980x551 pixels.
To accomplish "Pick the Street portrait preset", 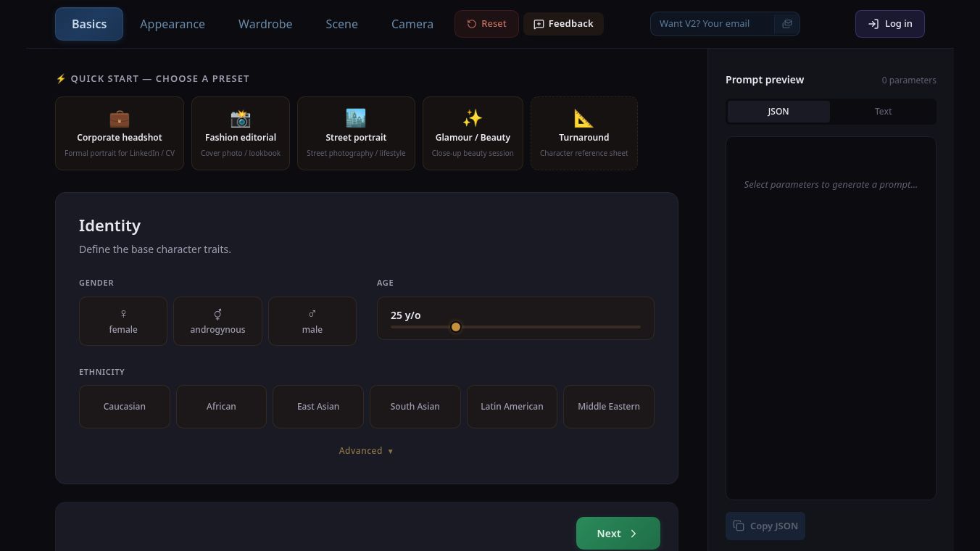I will pos(356,133).
